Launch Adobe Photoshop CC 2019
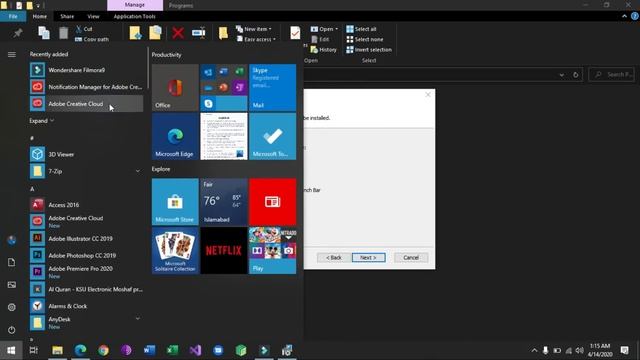Viewport: 640px width, 360px height. point(86,255)
